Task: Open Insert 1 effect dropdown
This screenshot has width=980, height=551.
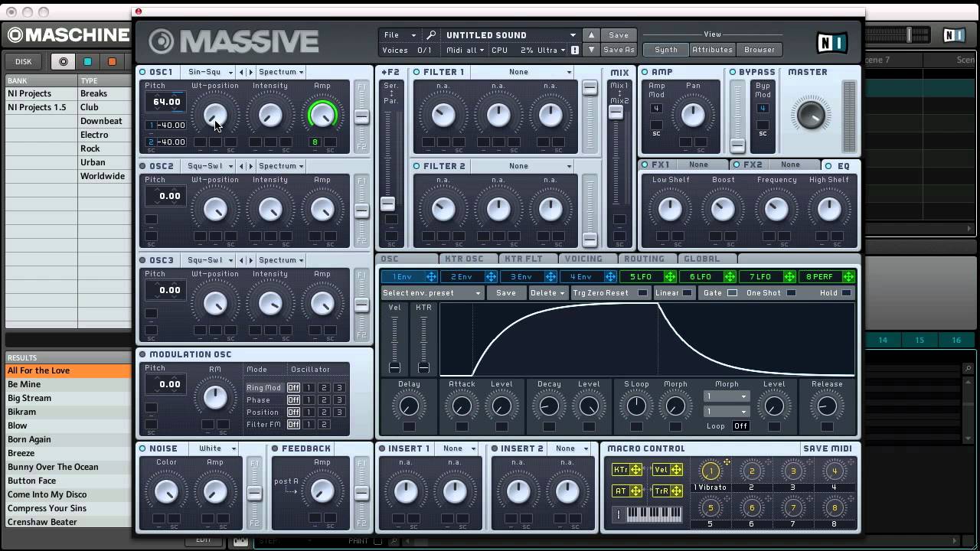Action: (x=457, y=448)
